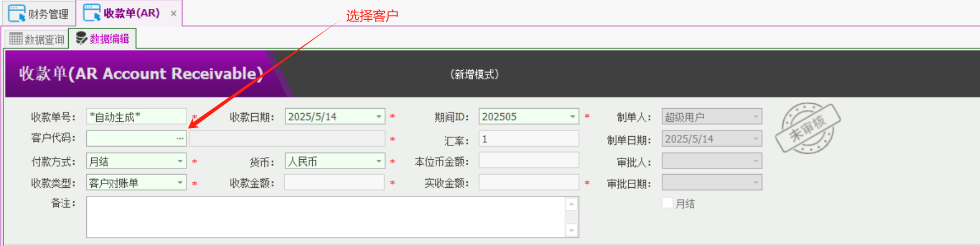Click the 收款日期 value 2025/5/14

(312, 116)
